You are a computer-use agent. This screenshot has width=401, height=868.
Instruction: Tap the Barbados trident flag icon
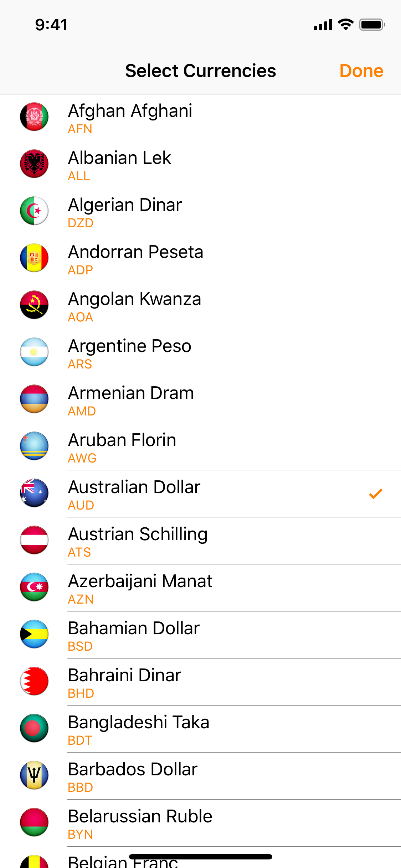pyautogui.click(x=34, y=775)
